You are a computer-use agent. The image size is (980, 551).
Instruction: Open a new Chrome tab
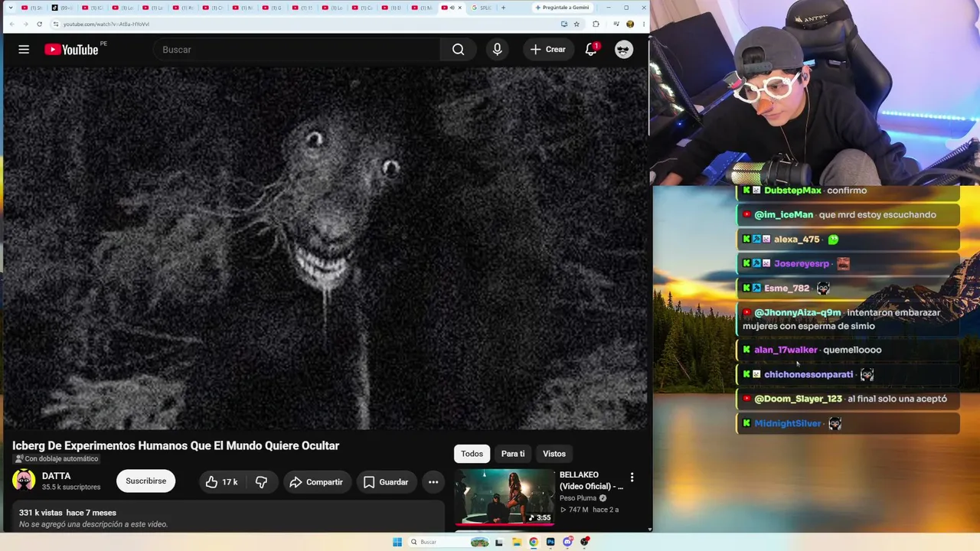503,8
